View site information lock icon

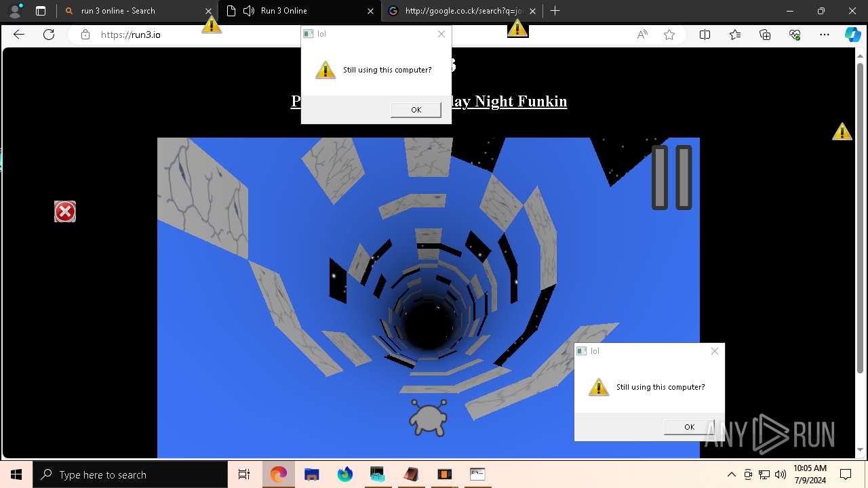pyautogui.click(x=85, y=35)
